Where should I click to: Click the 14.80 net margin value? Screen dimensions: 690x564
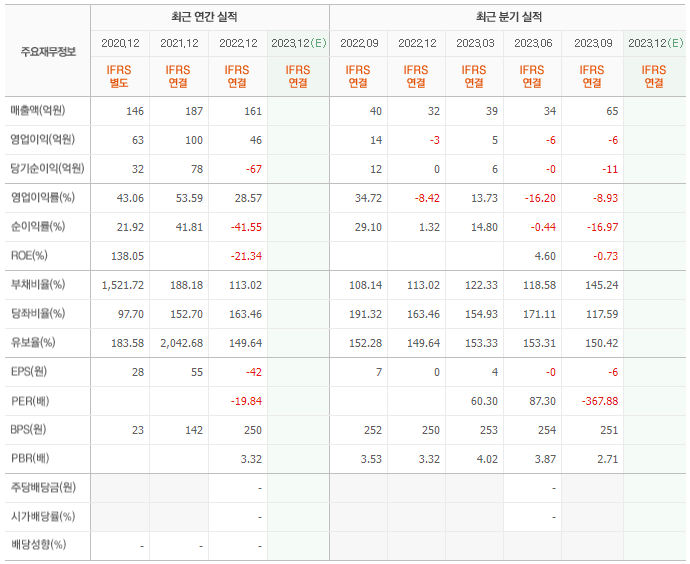(x=484, y=227)
